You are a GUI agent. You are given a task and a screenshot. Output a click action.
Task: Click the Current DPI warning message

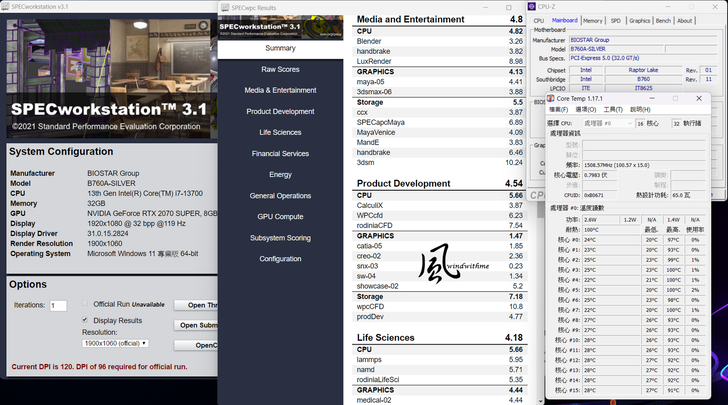click(99, 366)
